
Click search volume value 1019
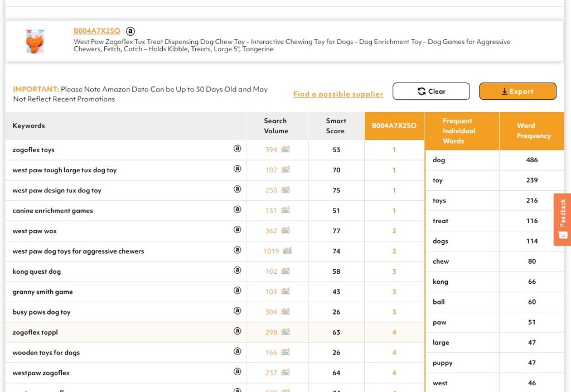tap(272, 251)
